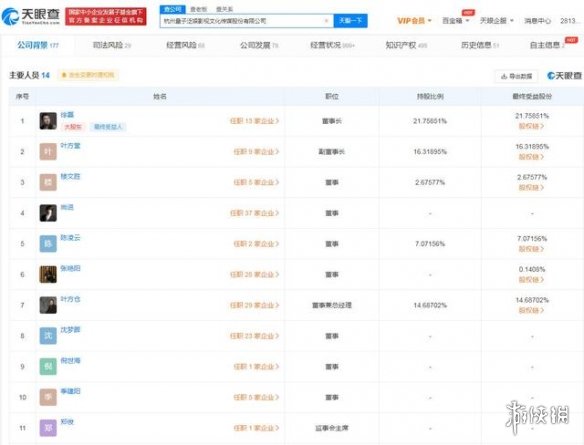This screenshot has height=445, width=584.
Task: Click the purple 郑 avatar in row 11
Action: 48,428
